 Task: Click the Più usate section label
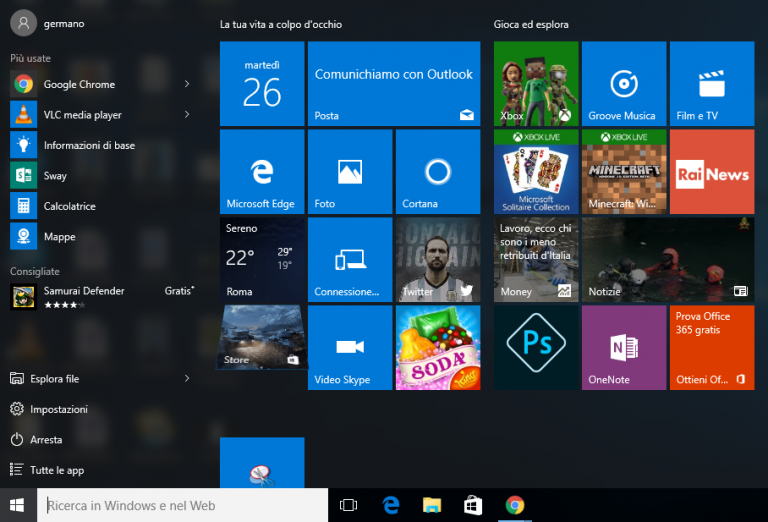point(30,58)
